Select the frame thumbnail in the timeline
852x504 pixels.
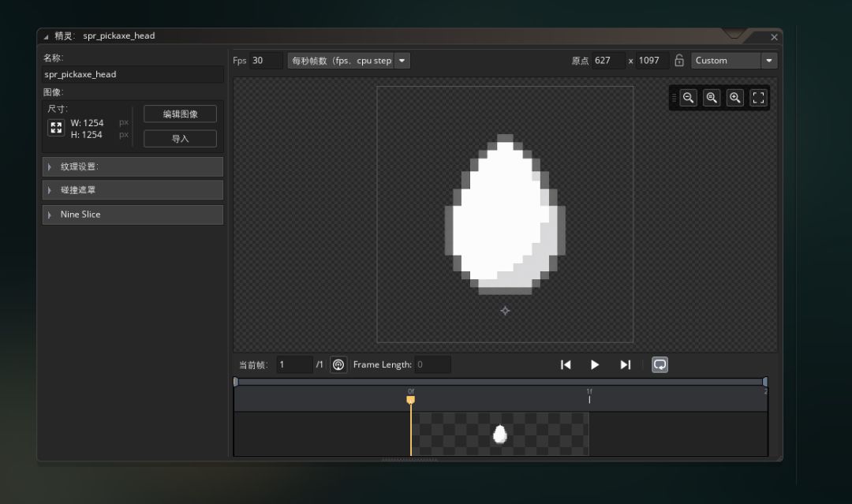click(500, 434)
